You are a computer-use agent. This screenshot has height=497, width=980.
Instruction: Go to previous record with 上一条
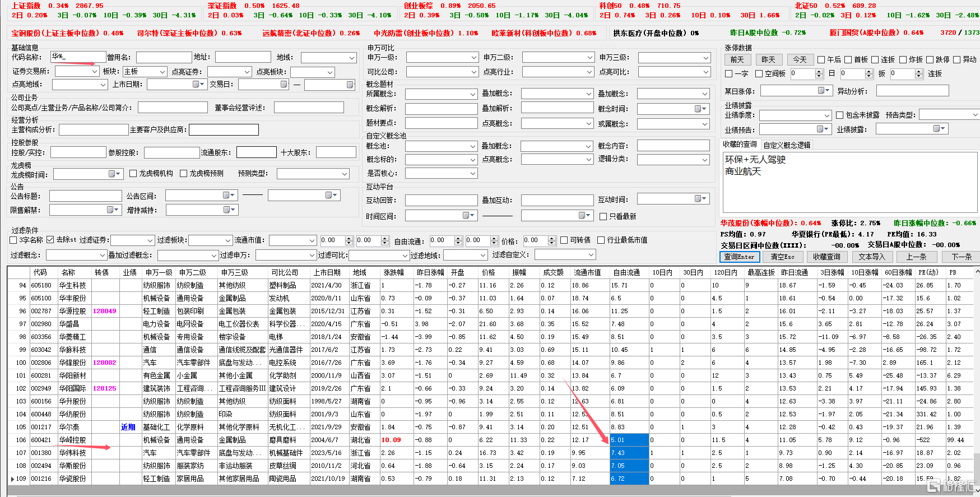coord(916,257)
